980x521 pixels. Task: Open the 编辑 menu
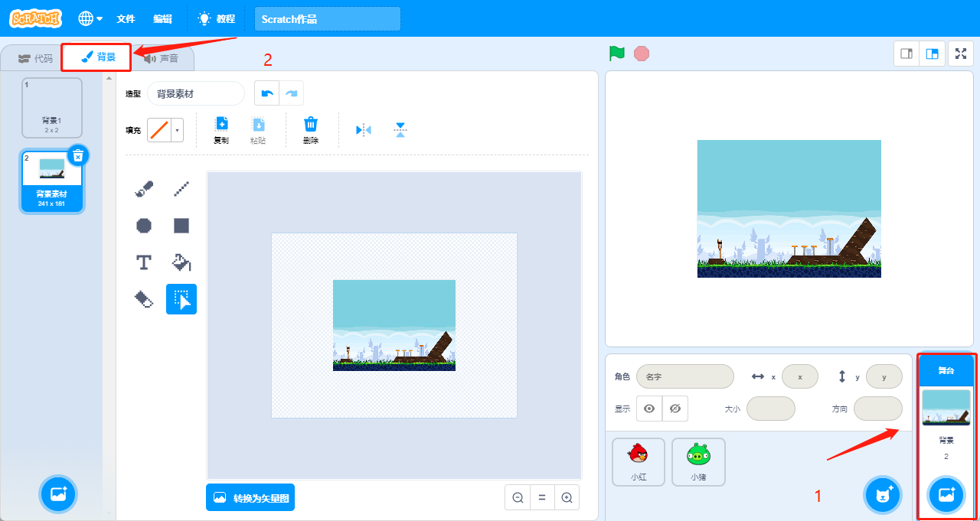162,18
